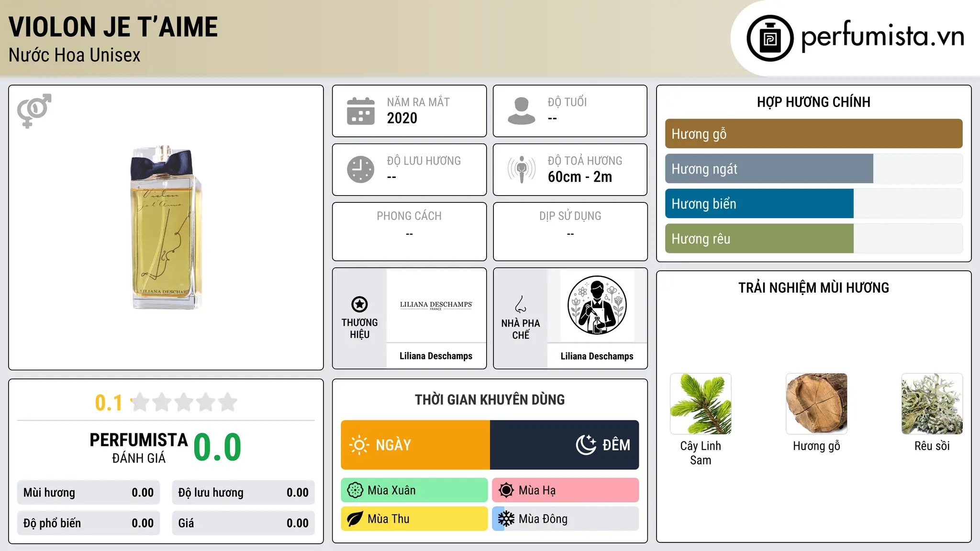Select the Đêm nighttime segment
Image resolution: width=980 pixels, height=551 pixels.
(565, 445)
